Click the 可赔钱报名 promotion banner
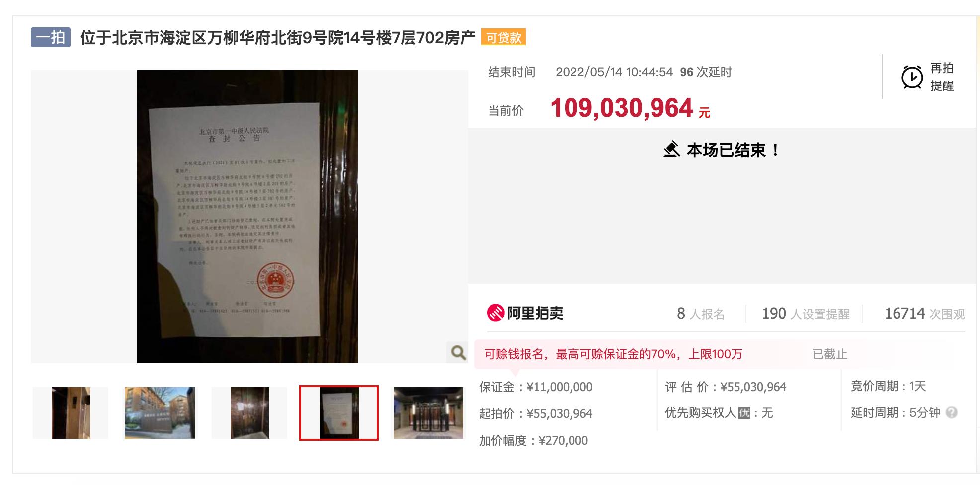Screen dimensions: 980x485 613,354
